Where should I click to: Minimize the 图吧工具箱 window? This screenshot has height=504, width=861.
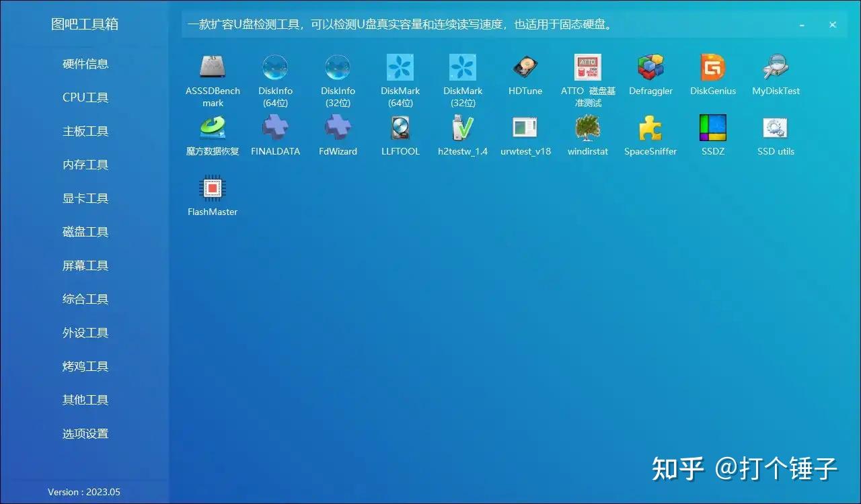pos(802,25)
